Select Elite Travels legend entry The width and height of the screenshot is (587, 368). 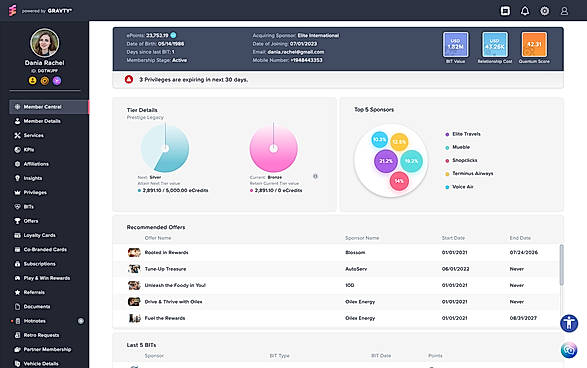click(463, 134)
